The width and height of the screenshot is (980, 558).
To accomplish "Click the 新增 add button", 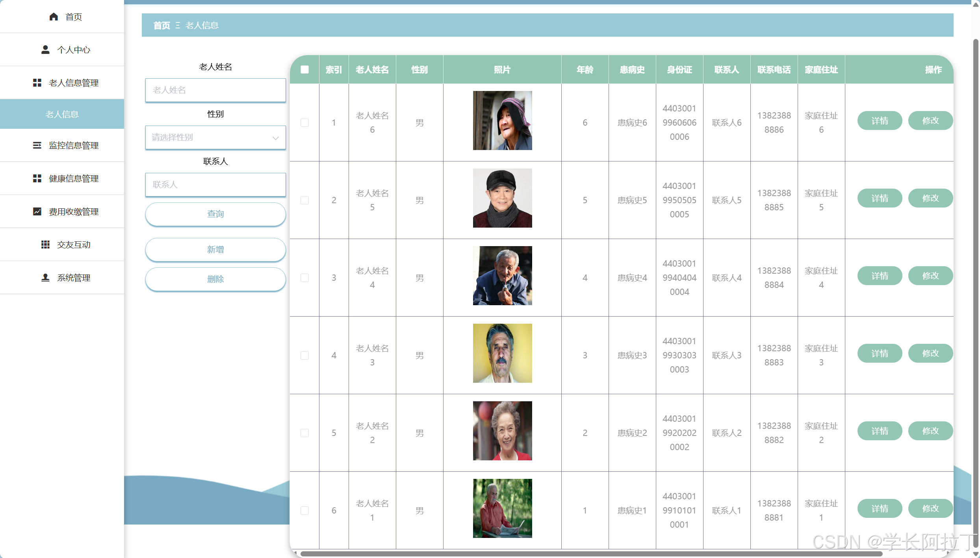I will point(215,249).
